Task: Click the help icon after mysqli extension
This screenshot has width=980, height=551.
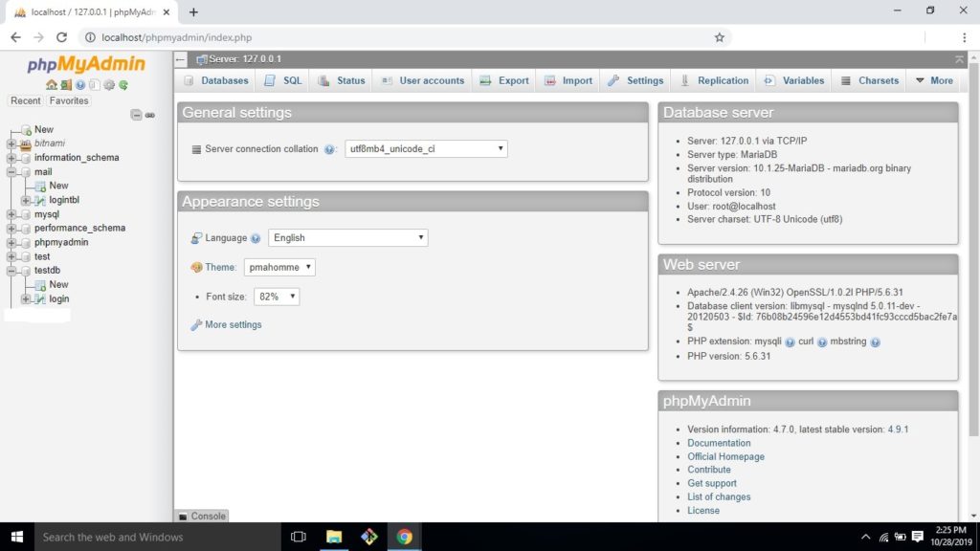Action: (x=790, y=342)
